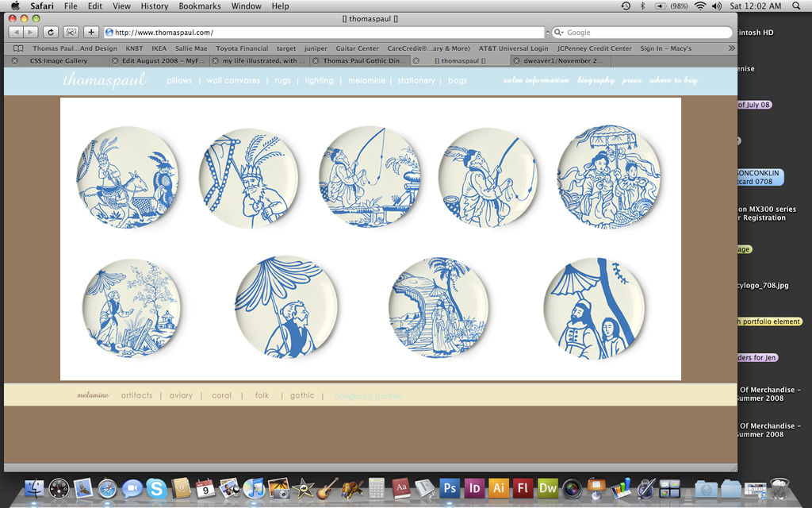Go back with Safari's back arrow

coord(16,32)
